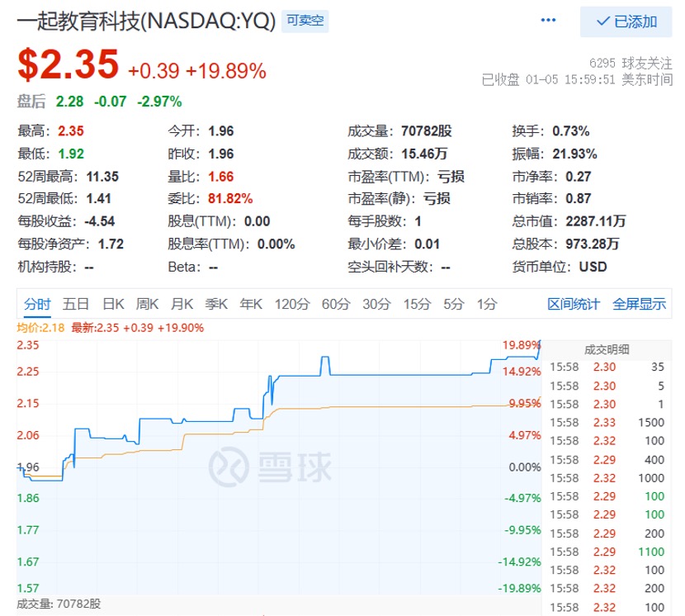This screenshot has width=685, height=616.
Task: Click the after-hours change -2.97%
Action: click(x=159, y=102)
